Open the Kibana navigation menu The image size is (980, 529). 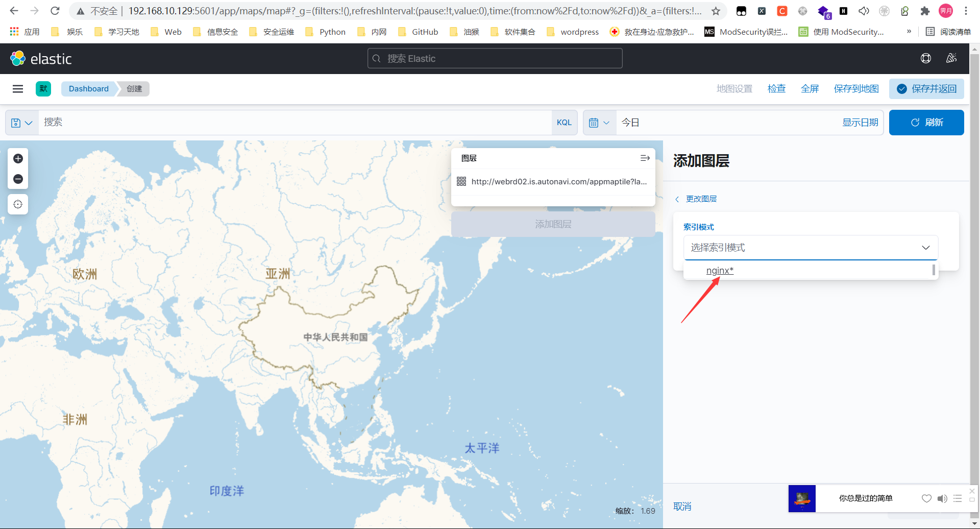pos(17,88)
